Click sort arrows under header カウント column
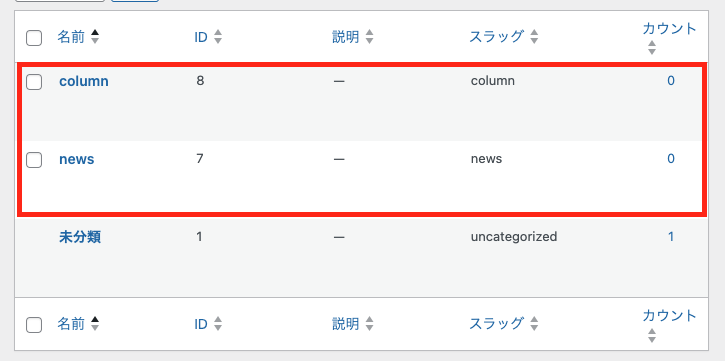 651,48
